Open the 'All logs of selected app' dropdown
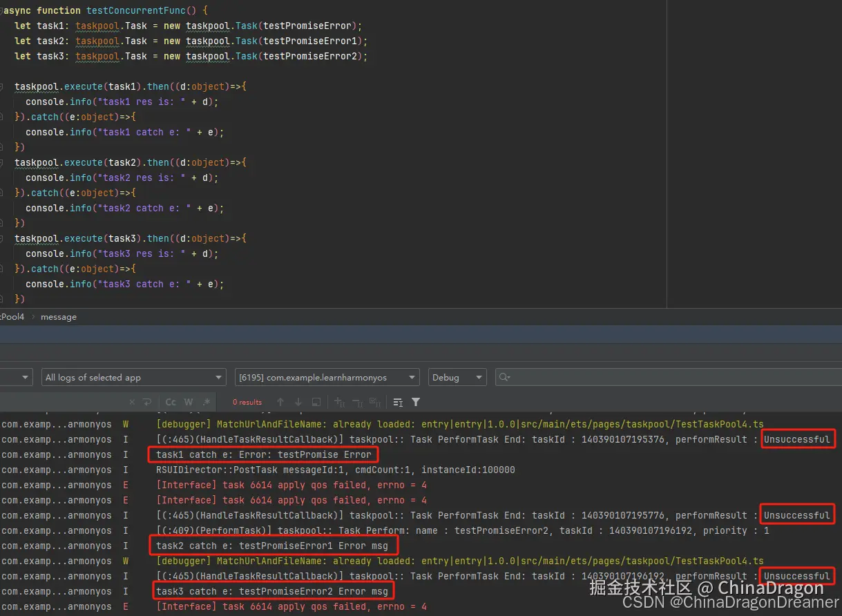This screenshot has height=616, width=842. 134,377
